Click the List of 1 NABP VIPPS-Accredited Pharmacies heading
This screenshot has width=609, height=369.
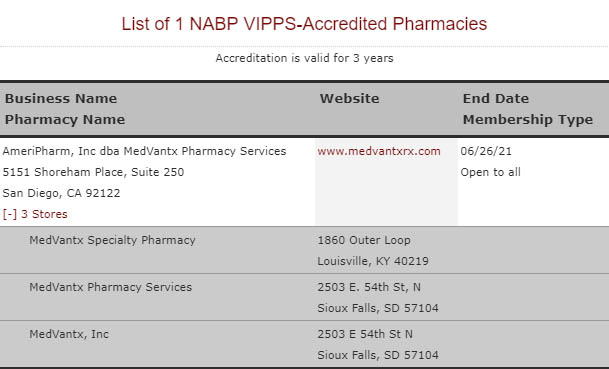(x=304, y=24)
